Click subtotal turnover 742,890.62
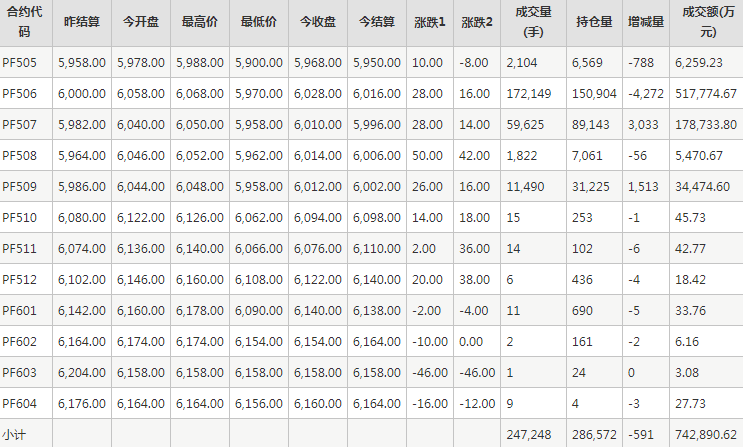 706,435
